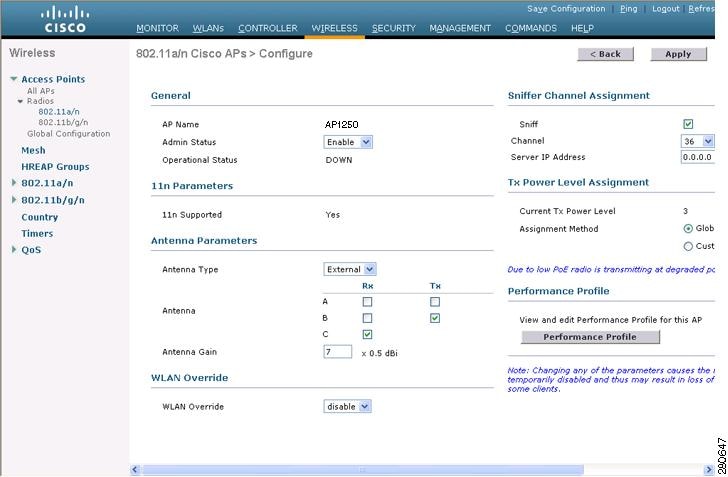Toggle antenna C Rx checkbox

[x=367, y=334]
